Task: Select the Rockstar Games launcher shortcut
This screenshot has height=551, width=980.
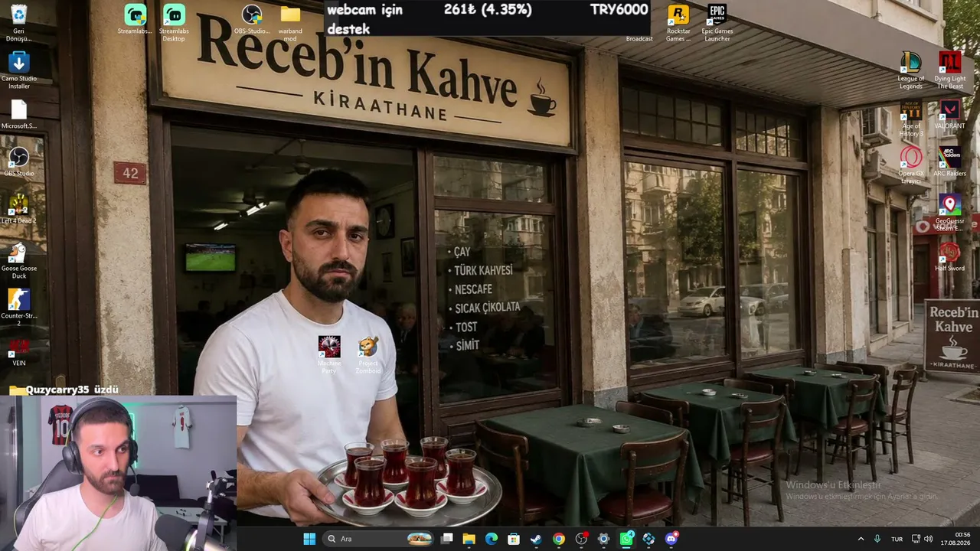Action: (x=678, y=23)
